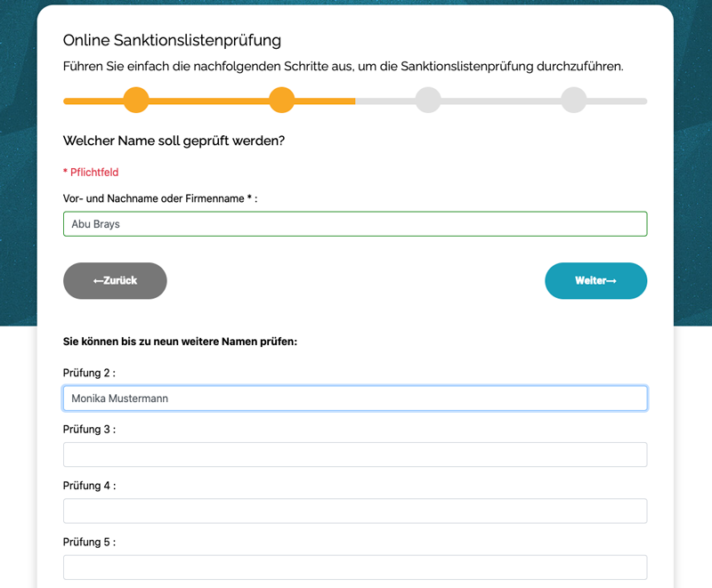The width and height of the screenshot is (712, 588).
Task: Select the first orange progress step circle
Action: tap(136, 100)
